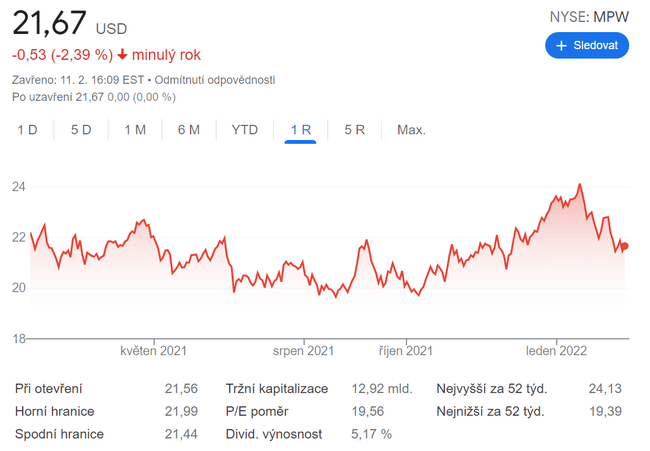Switch chart to YTD range
650x451 pixels.
244,130
